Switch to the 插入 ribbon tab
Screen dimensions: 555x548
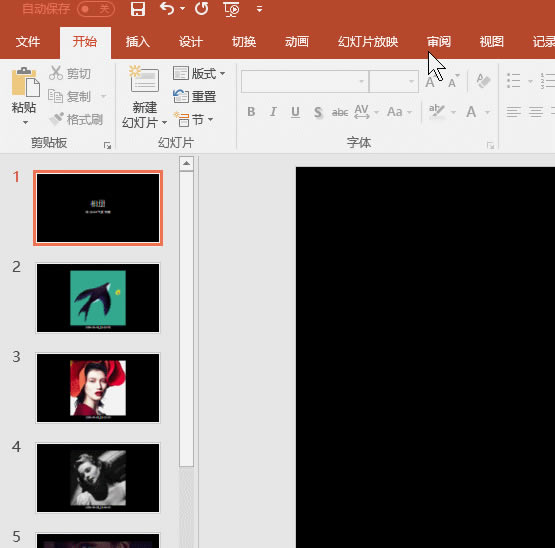tap(138, 42)
